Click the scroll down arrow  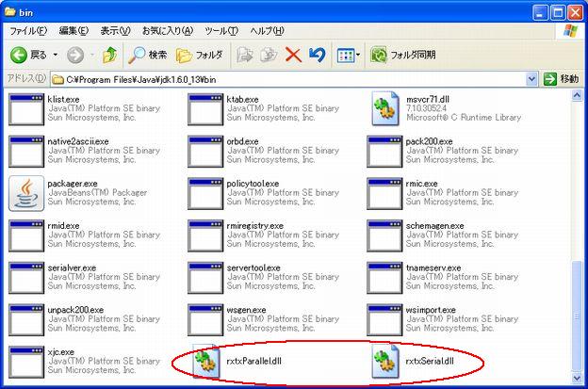pos(577,378)
